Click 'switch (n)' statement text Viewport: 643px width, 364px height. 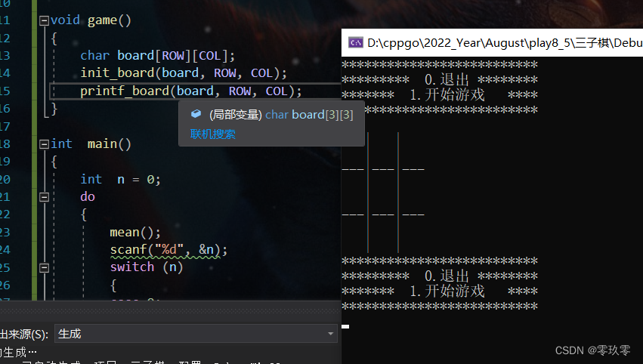click(147, 267)
